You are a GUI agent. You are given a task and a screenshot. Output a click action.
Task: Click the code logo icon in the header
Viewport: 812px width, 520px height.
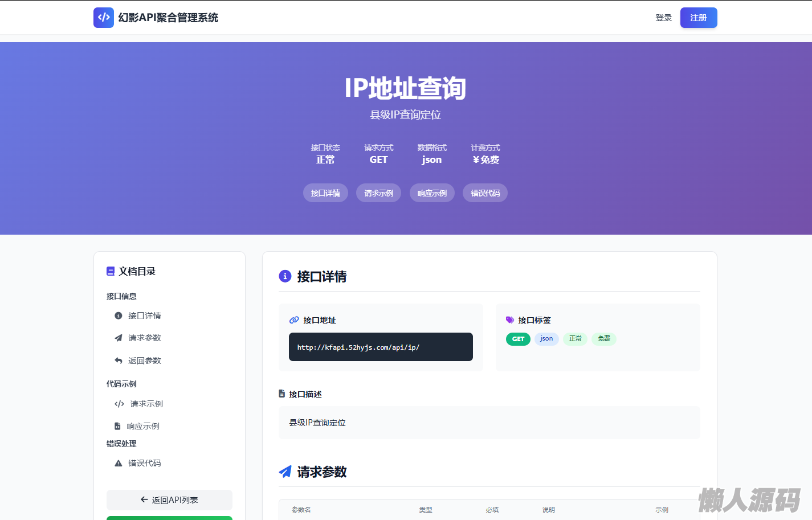point(104,18)
